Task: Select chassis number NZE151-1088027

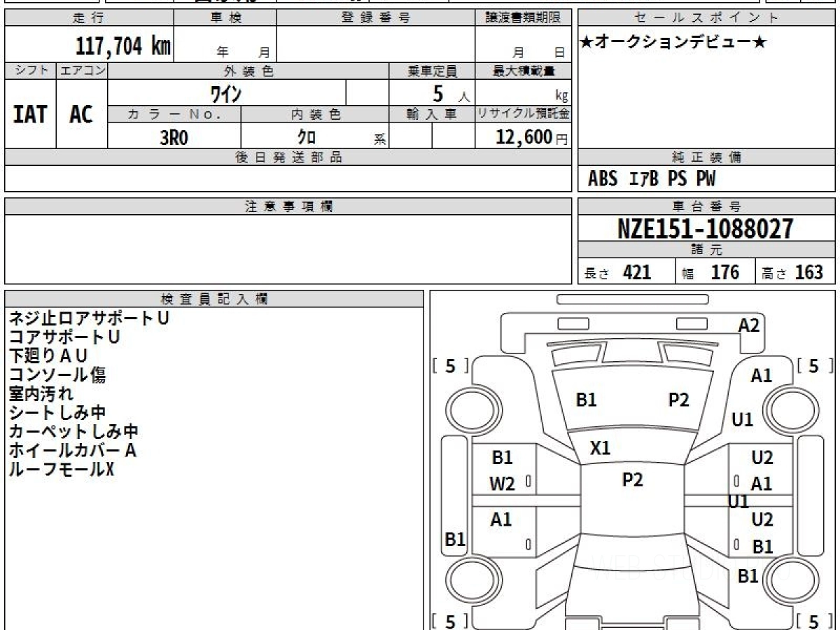Action: [706, 229]
